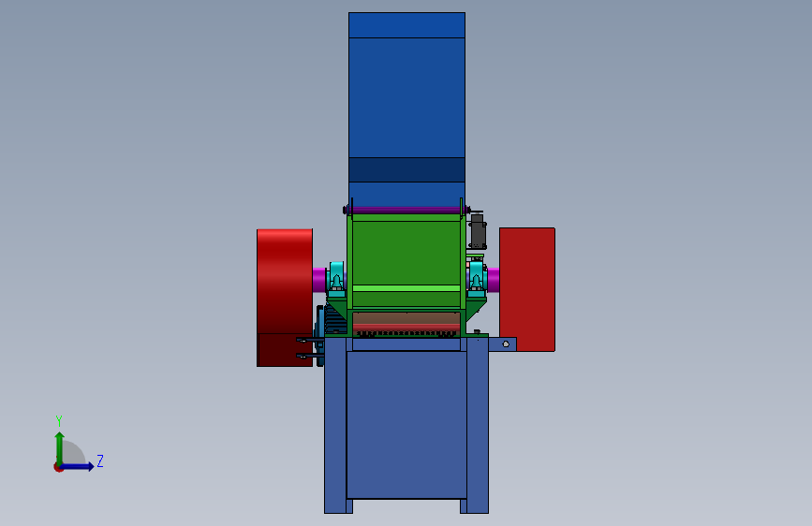Click the Z label on the triad
Screen dimensions: 812x526
pyautogui.click(x=100, y=460)
